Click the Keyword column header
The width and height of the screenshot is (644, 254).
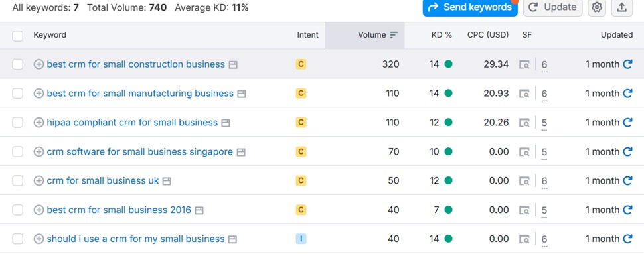pyautogui.click(x=50, y=35)
